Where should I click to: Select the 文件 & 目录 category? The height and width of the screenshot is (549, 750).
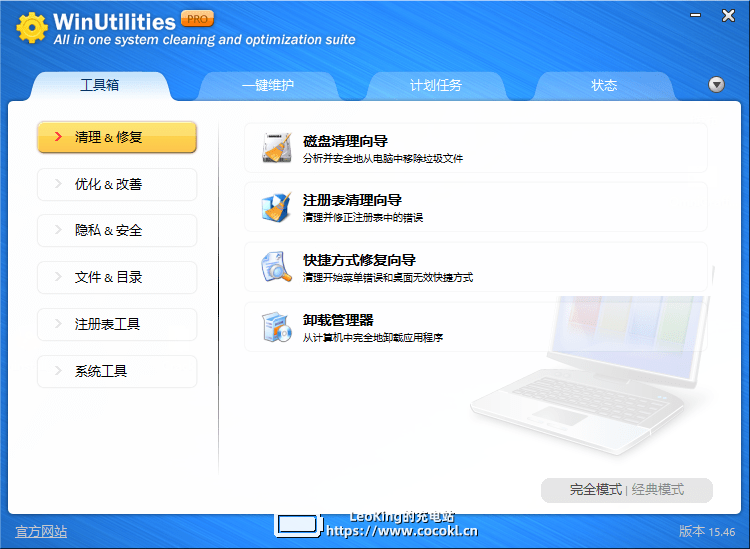[x=117, y=277]
